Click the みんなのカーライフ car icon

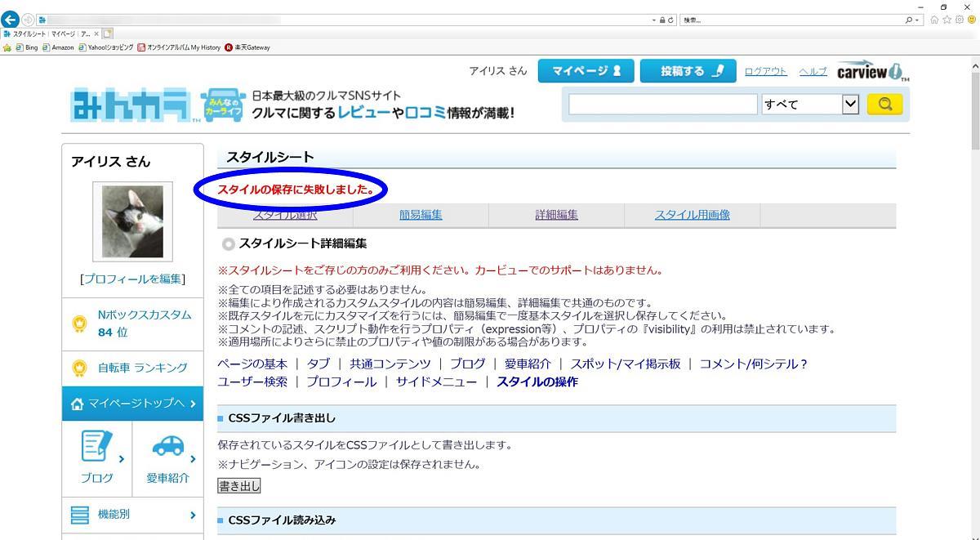tap(223, 105)
